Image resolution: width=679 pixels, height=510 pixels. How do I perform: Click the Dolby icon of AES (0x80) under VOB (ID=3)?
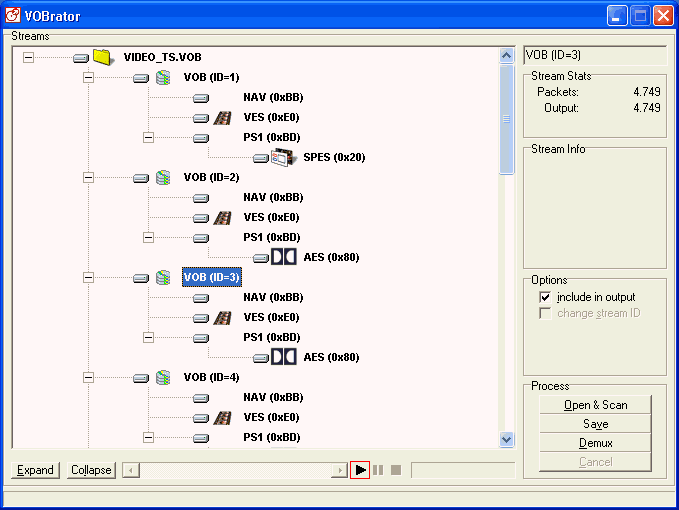coord(284,357)
